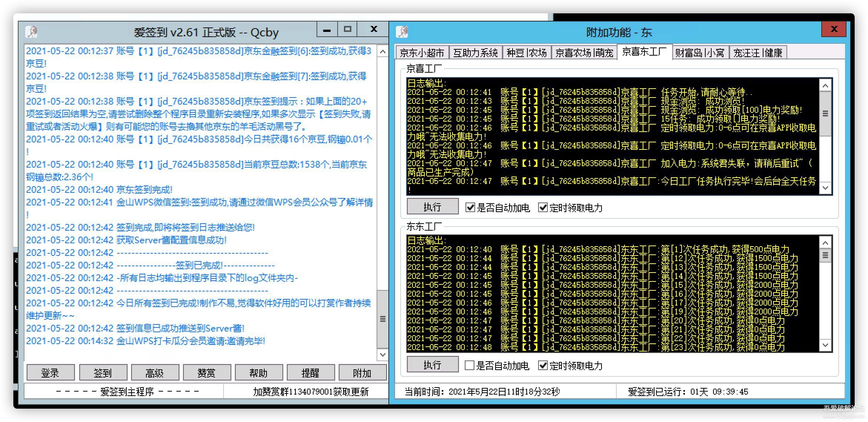Click the 提醒 button
Screen dimensions: 868x422
pyautogui.click(x=310, y=373)
